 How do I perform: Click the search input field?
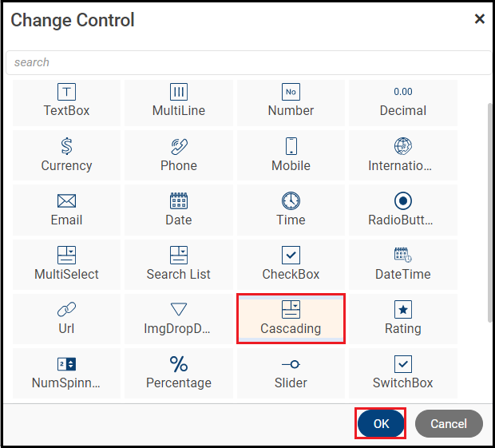247,62
